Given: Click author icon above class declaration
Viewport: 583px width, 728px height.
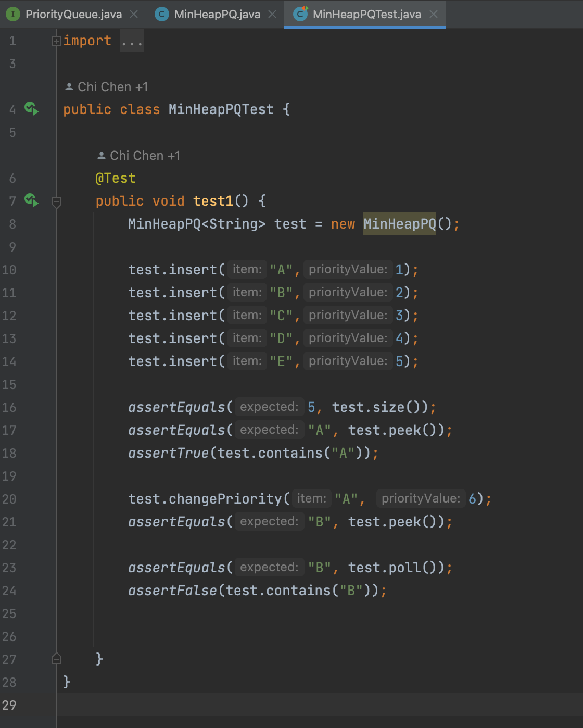Looking at the screenshot, I should 69,87.
